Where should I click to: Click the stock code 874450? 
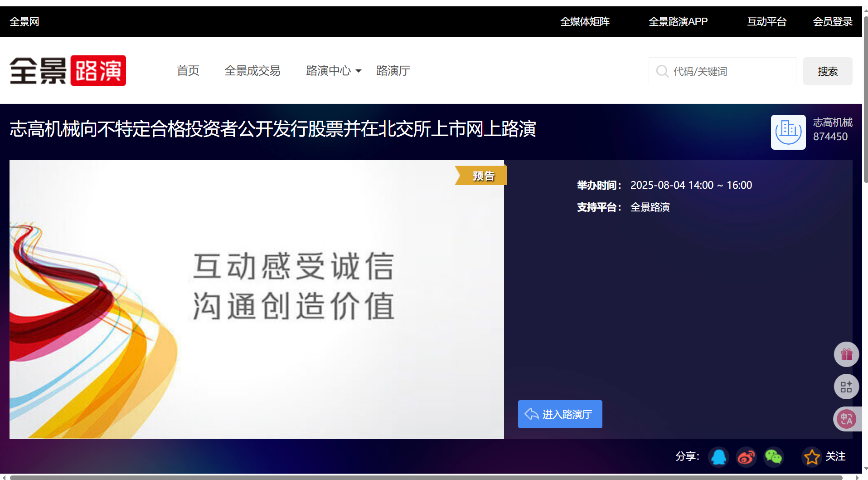tap(830, 137)
